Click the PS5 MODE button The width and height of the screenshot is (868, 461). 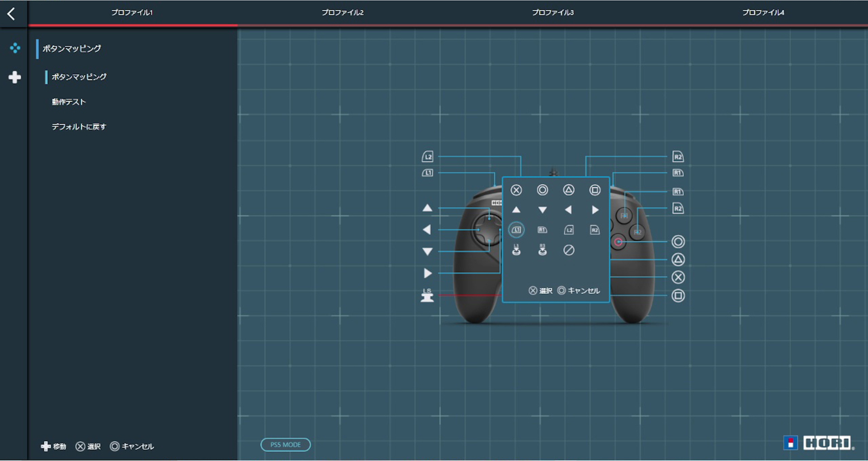(x=285, y=444)
